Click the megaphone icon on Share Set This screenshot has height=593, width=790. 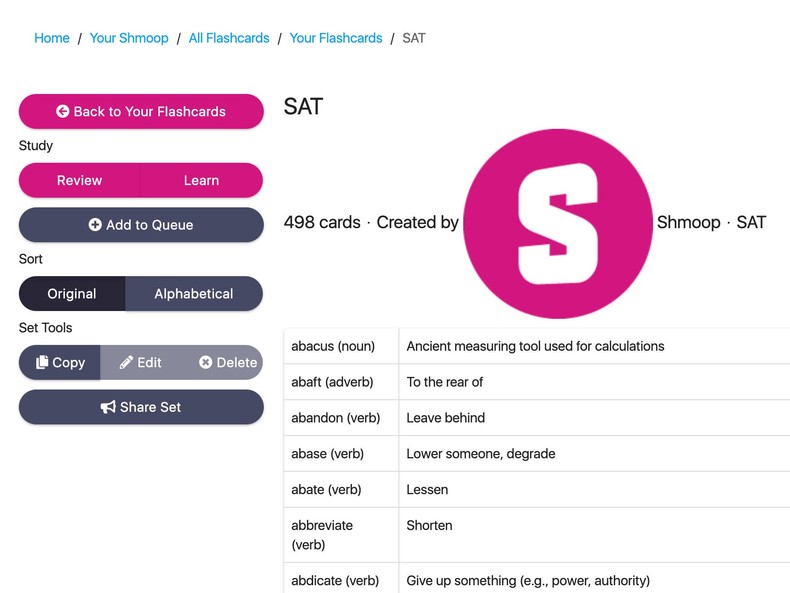pyautogui.click(x=108, y=408)
